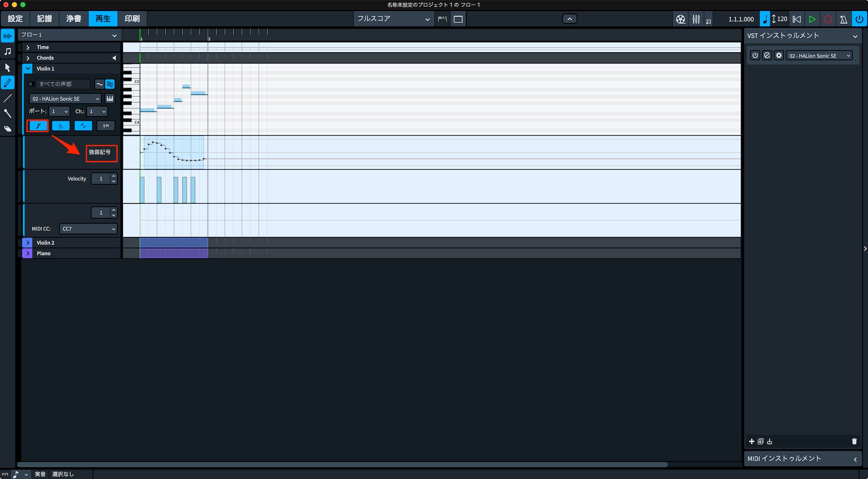868x479 pixels.
Task: Select the multi-wave lanes button
Action: 110,84
